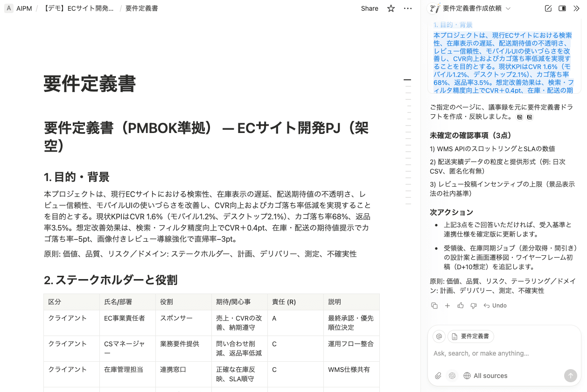
Task: Click the 要件定義書 page chip in chat box
Action: click(x=471, y=336)
